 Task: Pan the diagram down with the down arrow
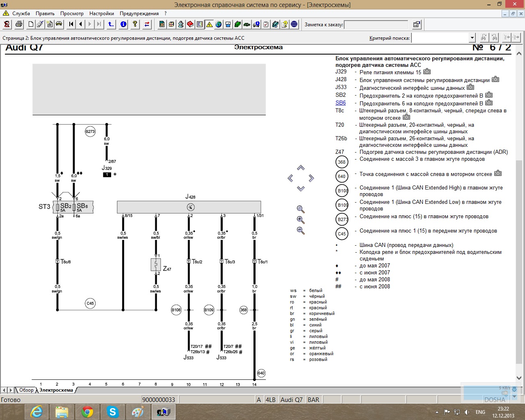coord(301,189)
